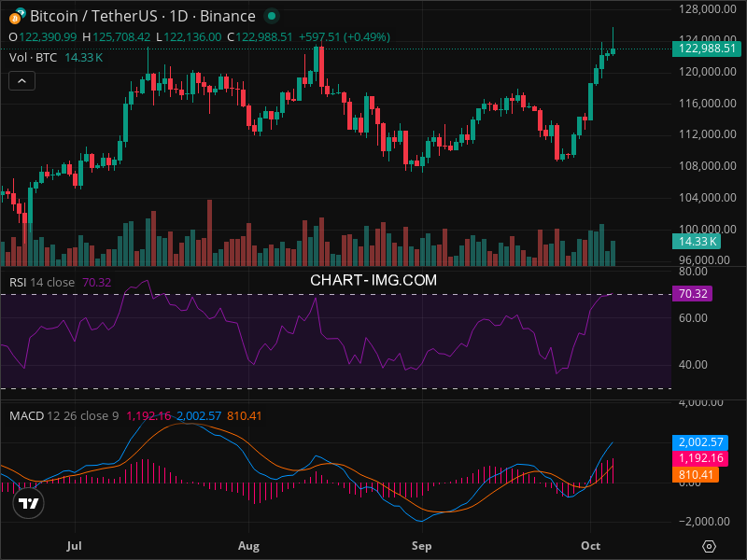Click the green market status indicator dot

click(271, 17)
